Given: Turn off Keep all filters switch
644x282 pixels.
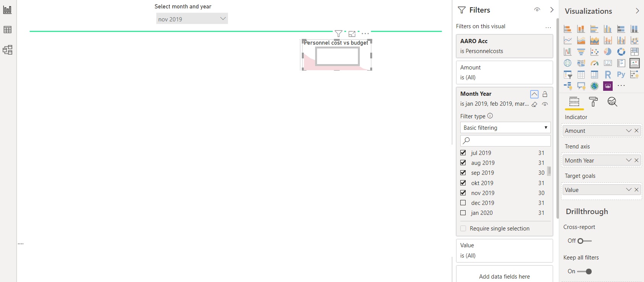Looking at the screenshot, I should pos(585,271).
